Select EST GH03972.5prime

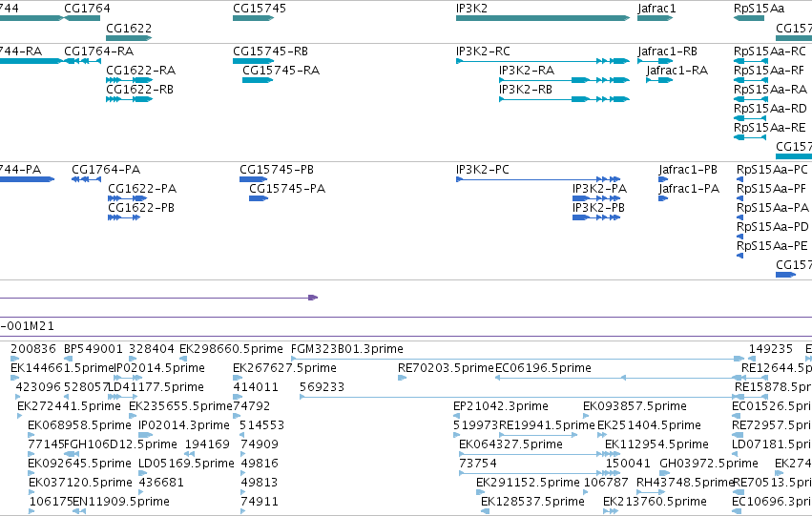pos(664,474)
